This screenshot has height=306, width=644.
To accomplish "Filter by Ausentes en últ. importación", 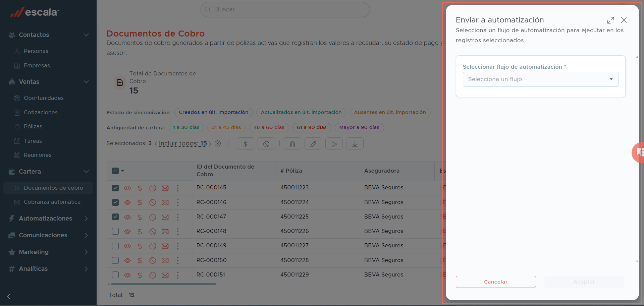I will coord(390,112).
